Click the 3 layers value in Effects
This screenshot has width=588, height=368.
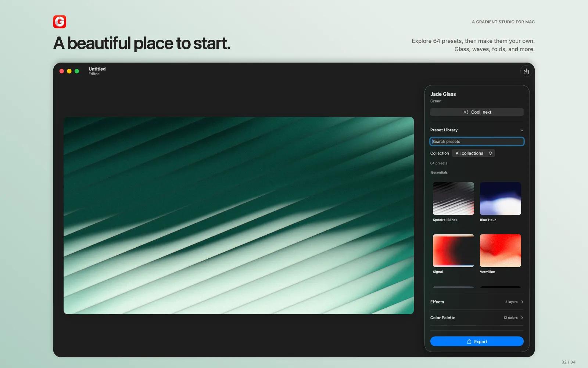[511, 302]
